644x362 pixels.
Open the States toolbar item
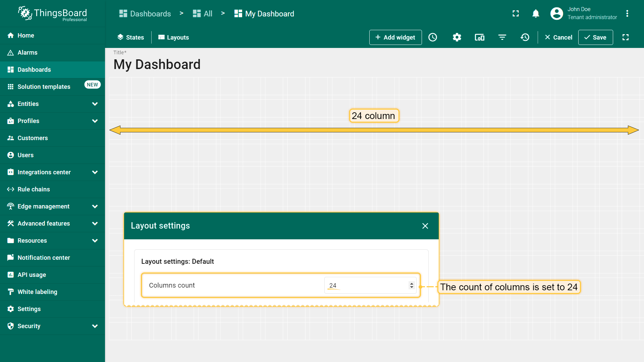pos(130,37)
